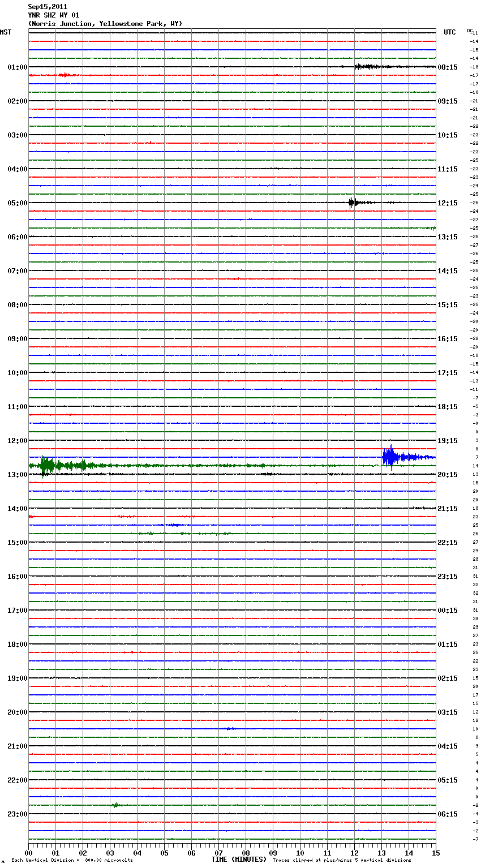The image size is (481, 868).
Task: Select the 08:00 MST time label
Action: 18,305
